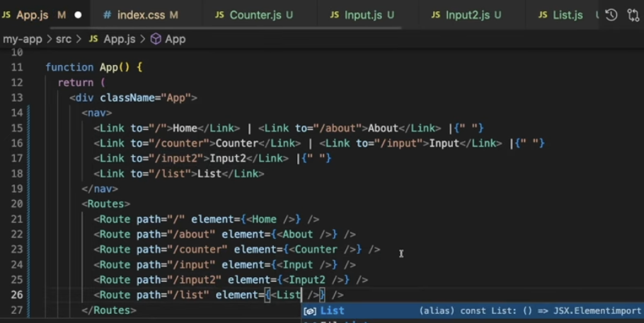Click 'About' link text on line 15
The image size is (644, 323).
(383, 128)
